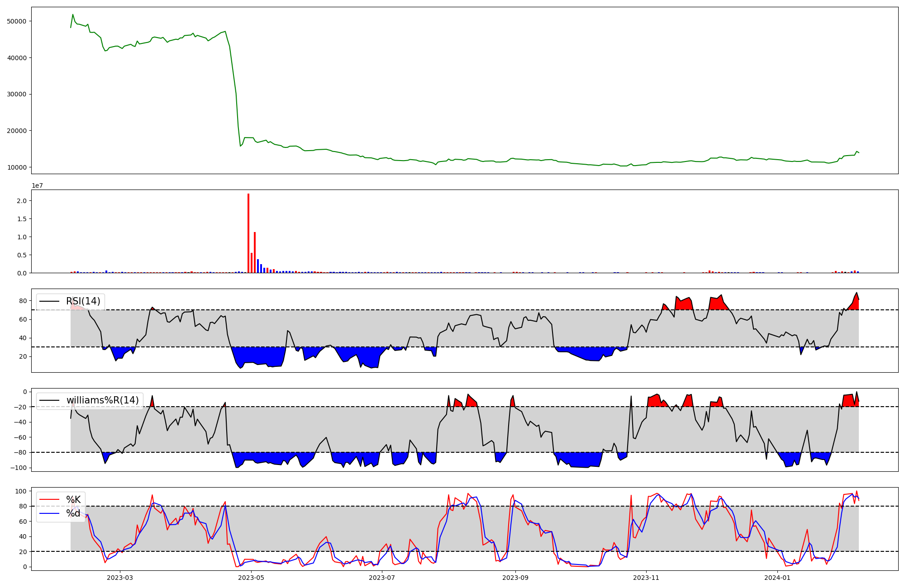Click the 2023-07 date axis label
Image resolution: width=905 pixels, height=588 pixels.
382,578
